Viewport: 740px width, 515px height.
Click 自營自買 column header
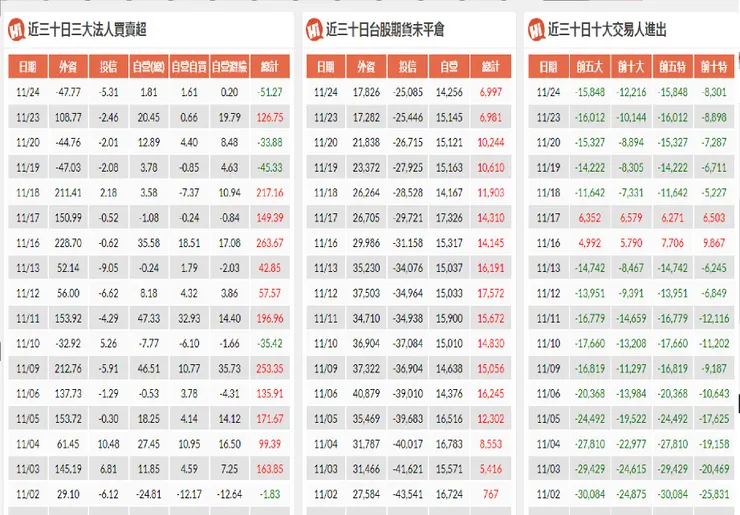pyautogui.click(x=189, y=67)
